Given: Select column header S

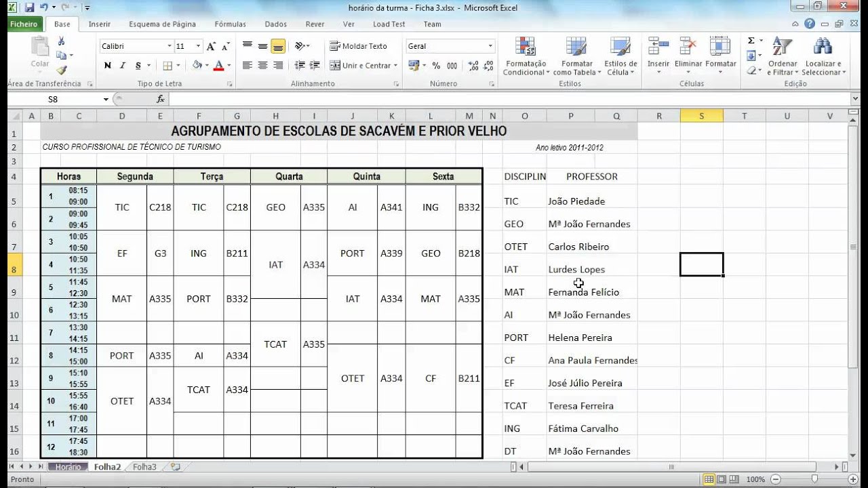Looking at the screenshot, I should click(x=701, y=116).
